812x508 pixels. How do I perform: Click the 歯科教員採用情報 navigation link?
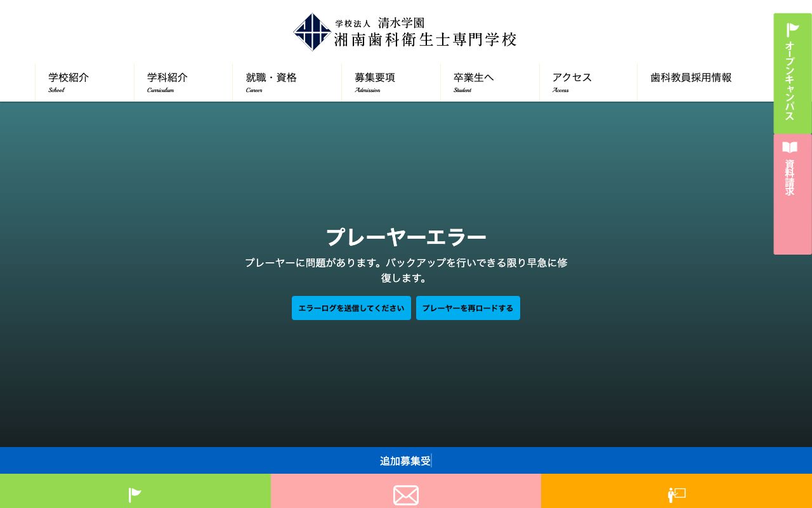click(691, 77)
